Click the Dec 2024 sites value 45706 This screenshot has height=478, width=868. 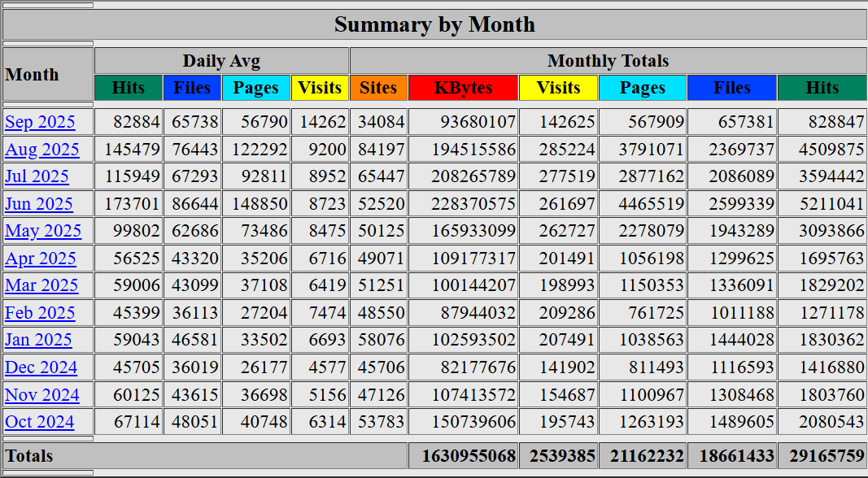coord(382,367)
